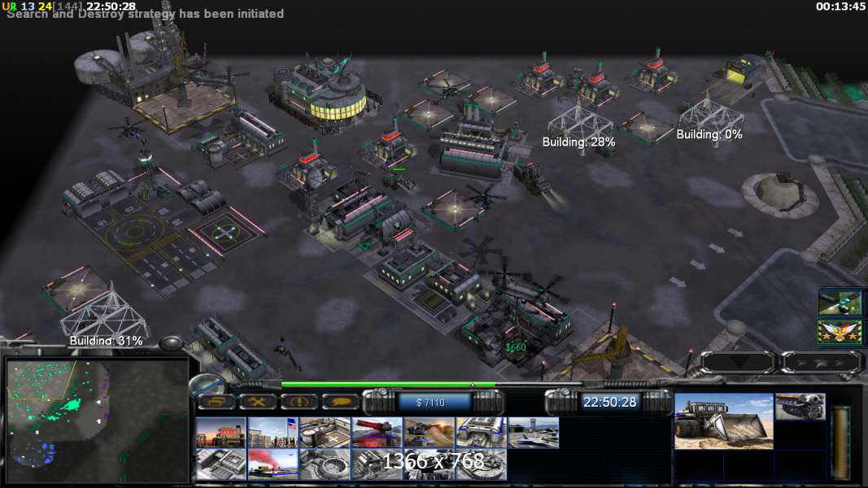868x488 pixels.
Task: Click on the minimap radar view
Action: (98, 420)
